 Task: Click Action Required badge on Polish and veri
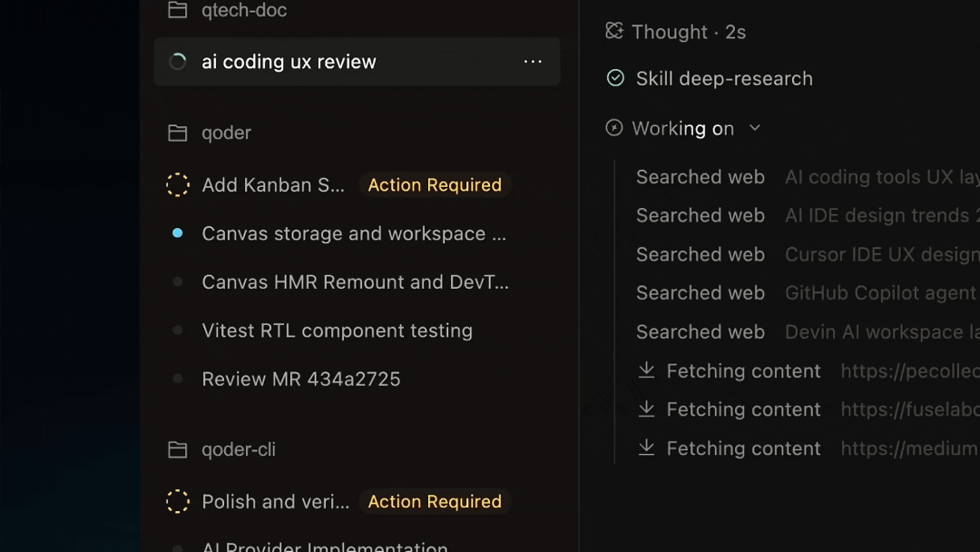[x=435, y=501]
